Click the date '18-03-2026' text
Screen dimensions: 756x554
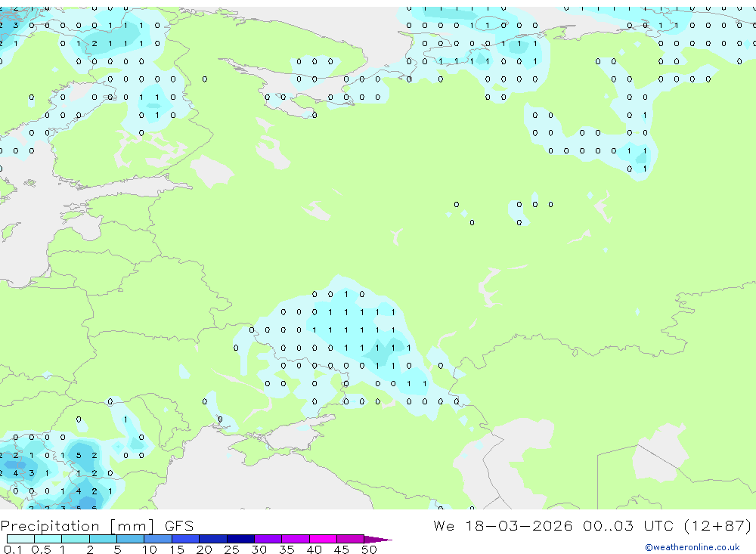coord(519,525)
